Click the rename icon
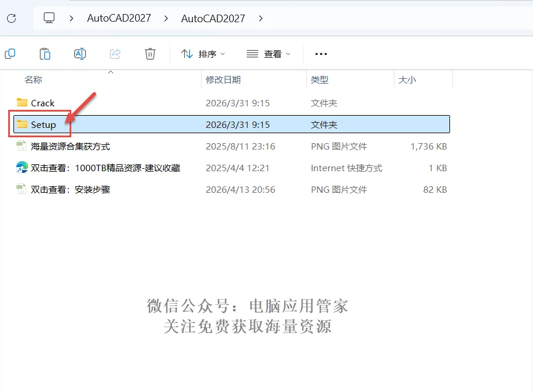Screen dimensions: 533x392 click(x=80, y=54)
